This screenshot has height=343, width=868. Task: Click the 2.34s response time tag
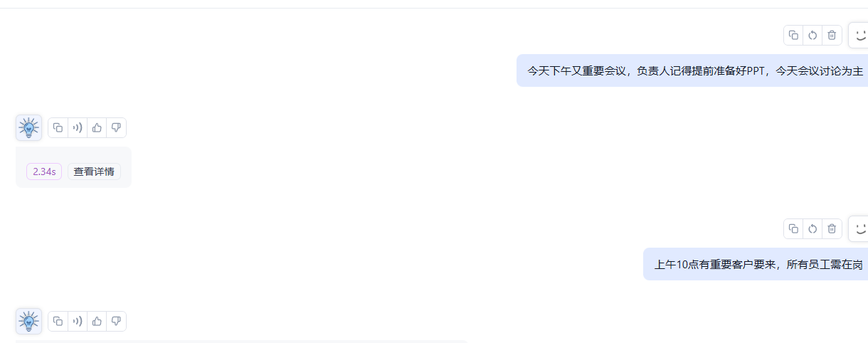click(44, 171)
